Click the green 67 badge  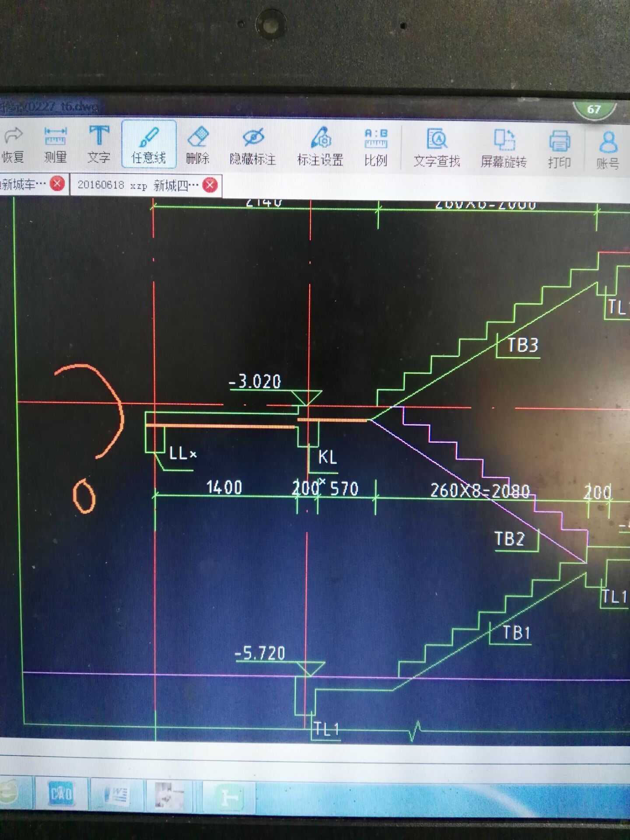tap(594, 109)
